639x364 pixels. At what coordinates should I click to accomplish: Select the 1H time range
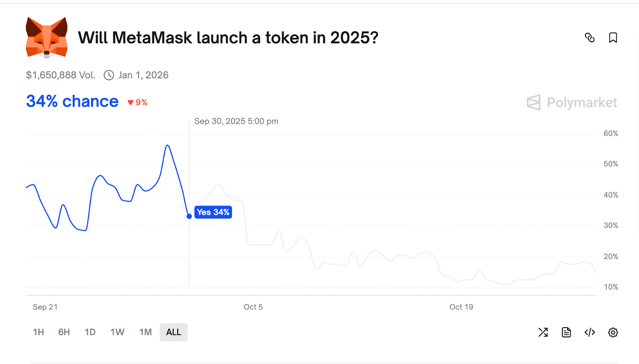pos(38,332)
